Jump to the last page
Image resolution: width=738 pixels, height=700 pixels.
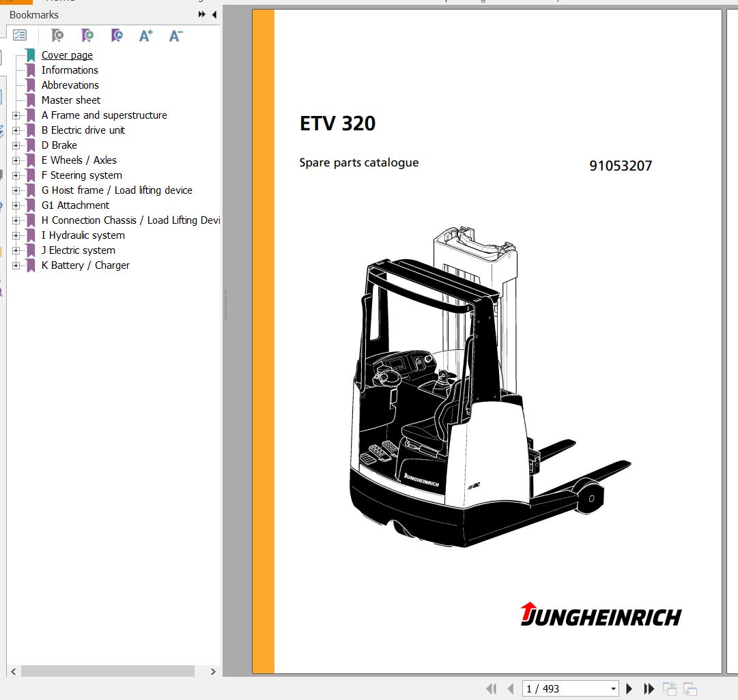[x=649, y=688]
